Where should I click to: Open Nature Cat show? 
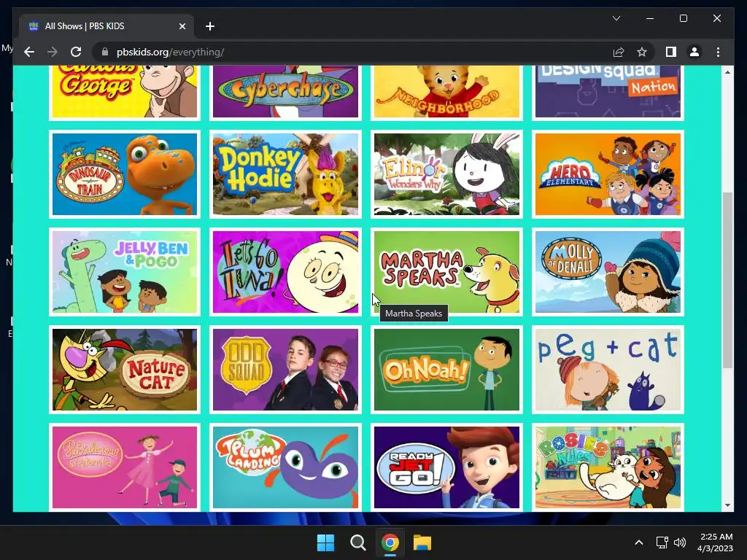(124, 370)
